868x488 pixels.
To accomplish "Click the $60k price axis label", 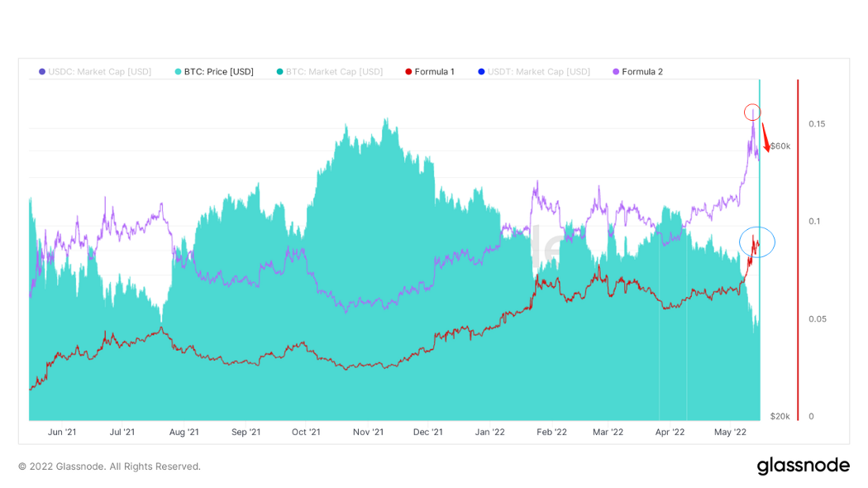I will point(780,146).
